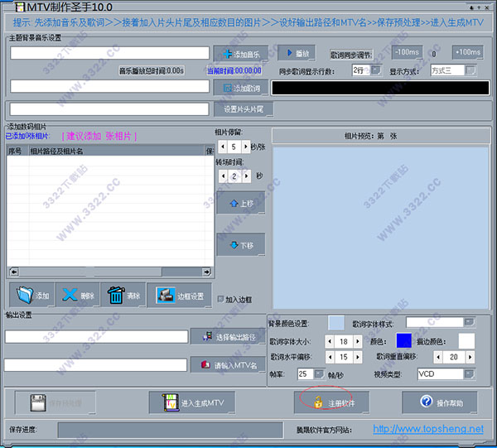This screenshot has width=497, height=448.
Task: Increase transition time (转场时间)
Action: tap(246, 176)
